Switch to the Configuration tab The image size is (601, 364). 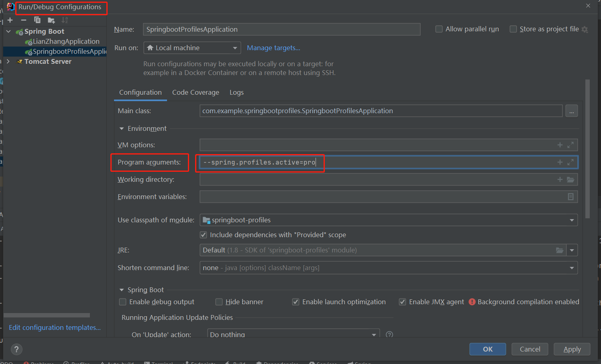click(141, 92)
